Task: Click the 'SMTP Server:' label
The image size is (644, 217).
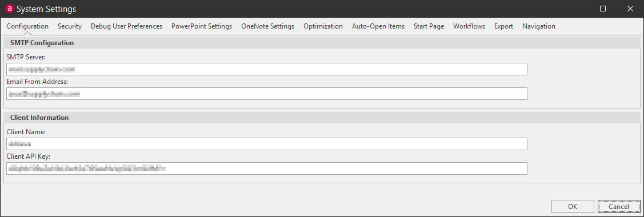Action: pyautogui.click(x=26, y=57)
